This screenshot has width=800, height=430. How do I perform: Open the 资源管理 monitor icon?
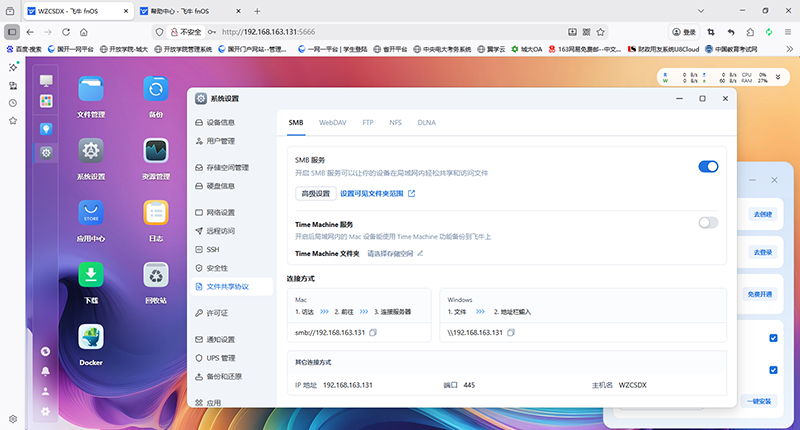tap(156, 151)
